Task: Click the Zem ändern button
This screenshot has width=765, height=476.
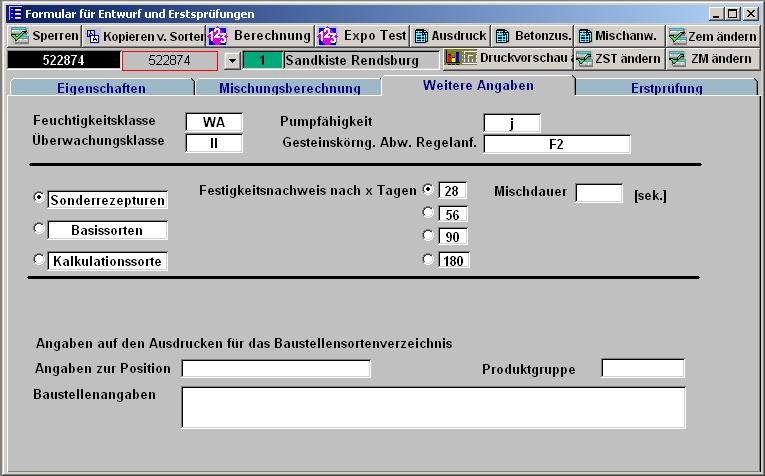Action: point(713,36)
